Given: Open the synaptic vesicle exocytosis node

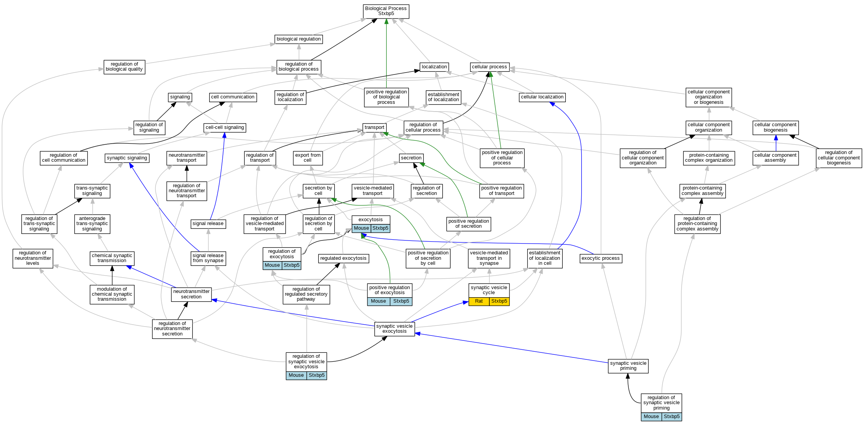Looking at the screenshot, I should click(x=394, y=329).
